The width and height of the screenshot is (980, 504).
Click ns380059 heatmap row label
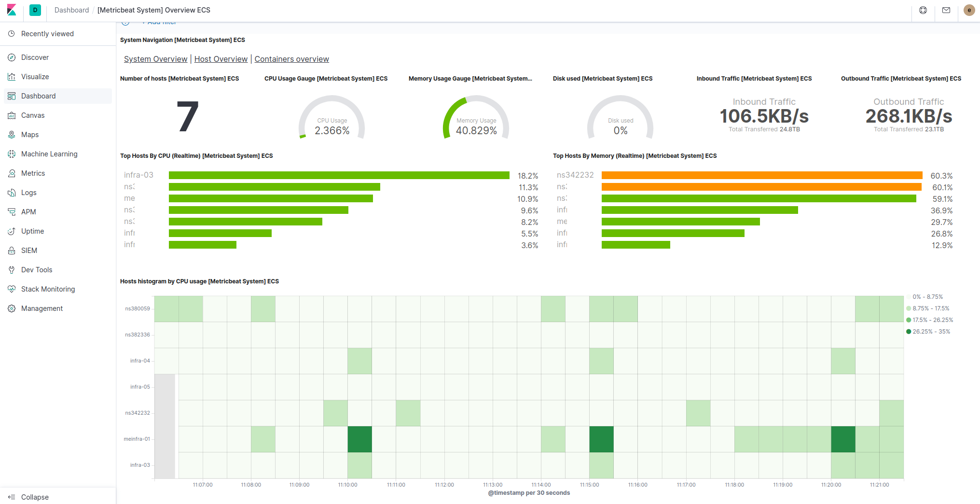click(138, 308)
